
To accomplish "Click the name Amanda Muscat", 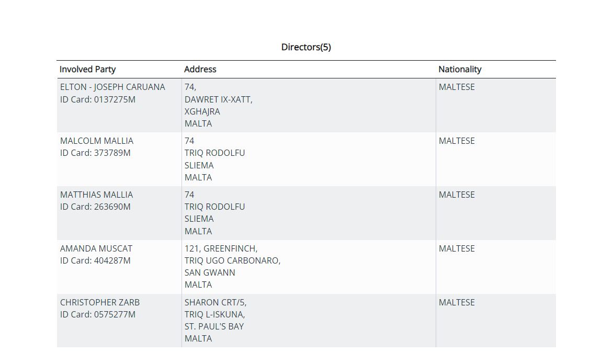I will [x=96, y=248].
